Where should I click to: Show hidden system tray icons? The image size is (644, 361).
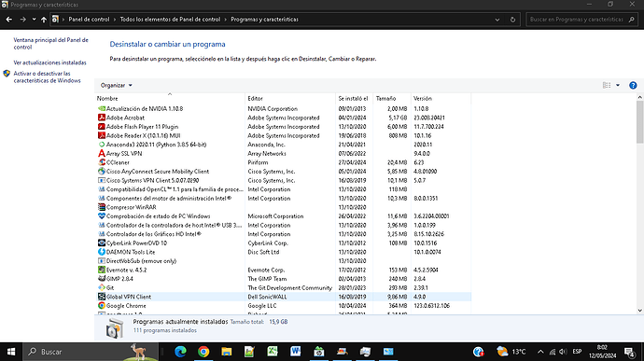540,352
